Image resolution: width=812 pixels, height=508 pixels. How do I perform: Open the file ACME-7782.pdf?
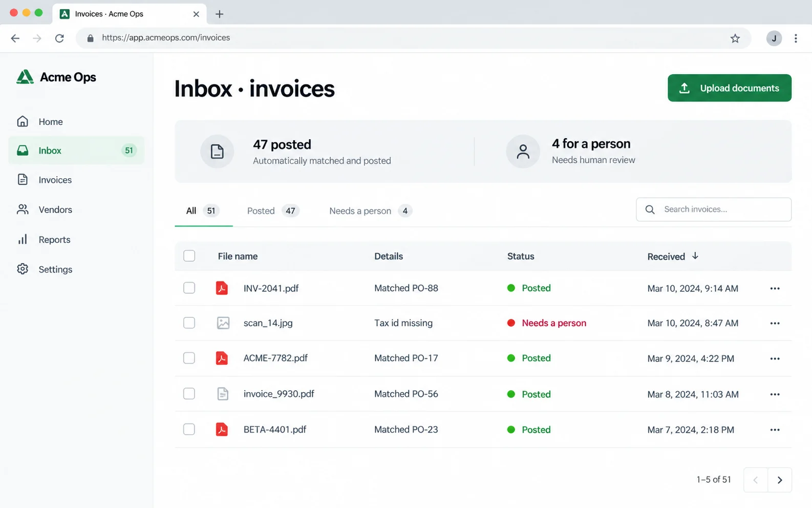275,358
